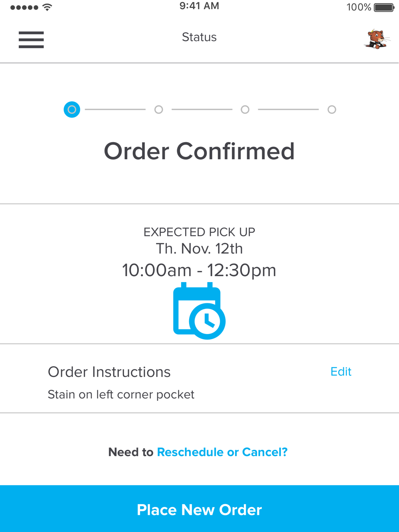Screen dimensions: 399x532
Task: Tap the 10:00am - 12:30pm time window
Action: pyautogui.click(x=199, y=270)
